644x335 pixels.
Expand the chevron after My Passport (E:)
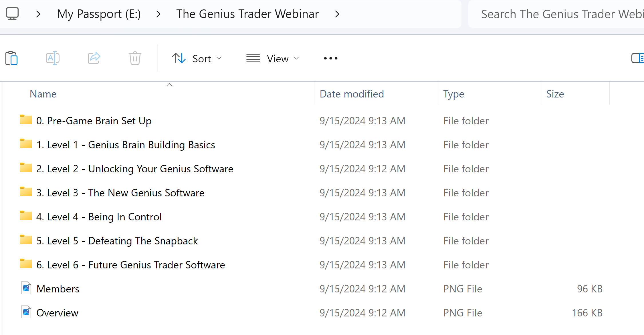point(158,14)
